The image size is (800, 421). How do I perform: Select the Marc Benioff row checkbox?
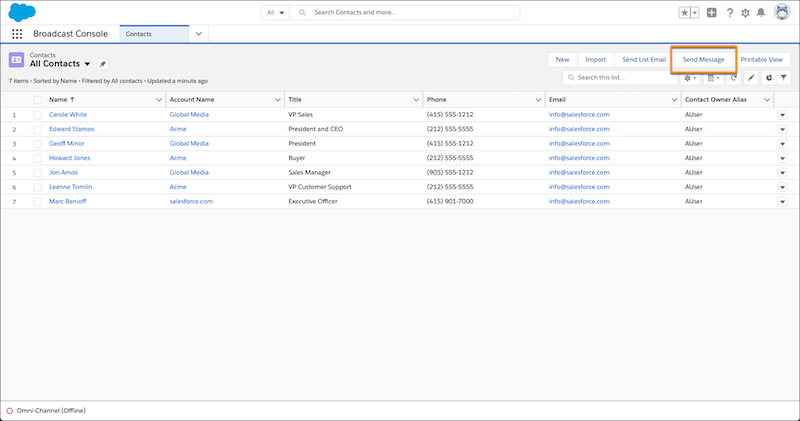point(37,202)
